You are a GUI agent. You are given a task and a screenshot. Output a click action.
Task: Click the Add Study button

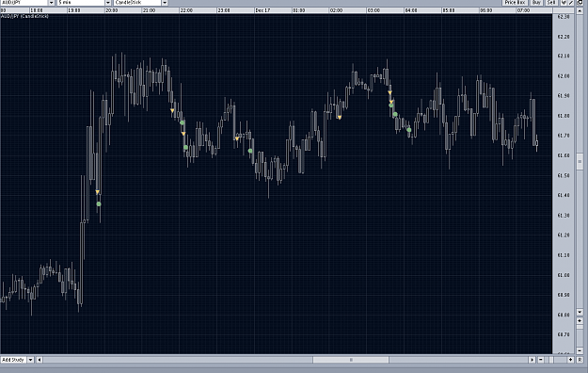(13, 360)
